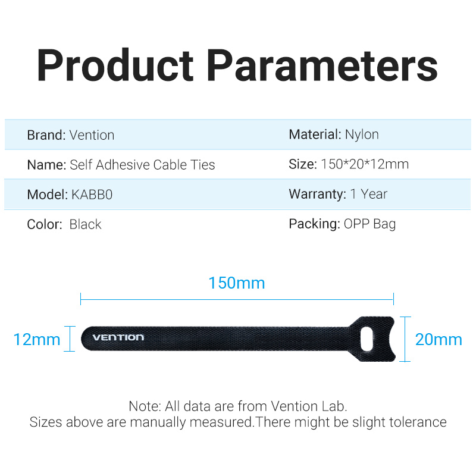Viewport: 476px width, 476px height.
Task: Click the 150mm horizontal dimension line
Action: 237,299
